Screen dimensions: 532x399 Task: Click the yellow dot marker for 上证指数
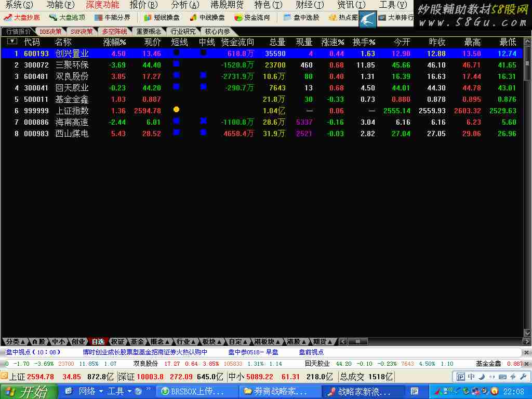tap(176, 110)
